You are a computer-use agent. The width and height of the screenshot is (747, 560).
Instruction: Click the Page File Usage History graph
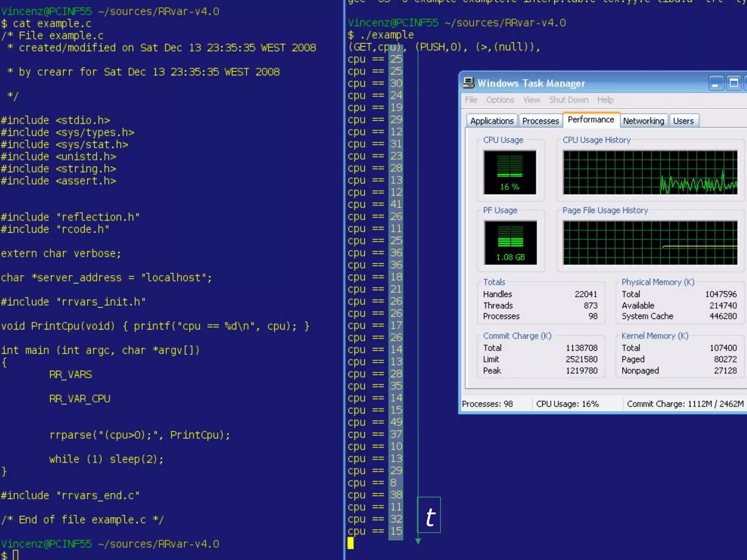click(x=650, y=242)
